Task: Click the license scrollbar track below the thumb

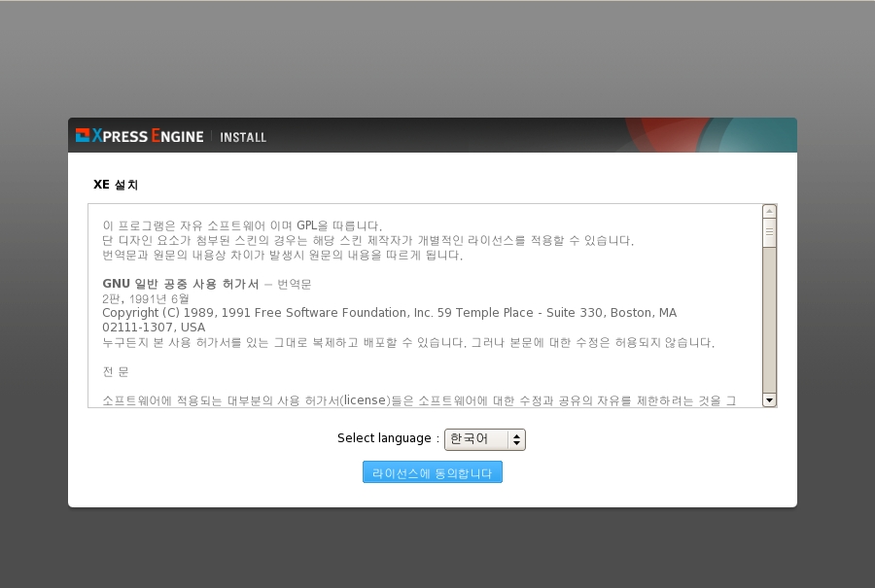Action: coord(769,320)
